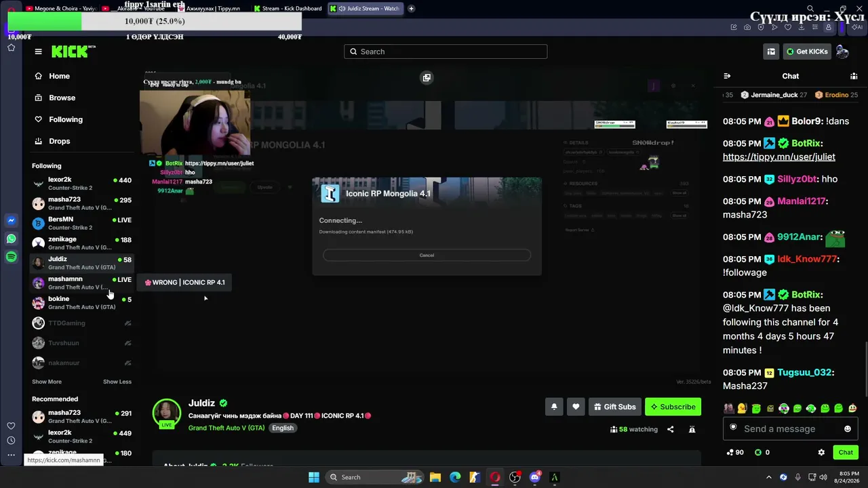The image size is (868, 488).
Task: Open BersMN channel in Following list
Action: 82,223
